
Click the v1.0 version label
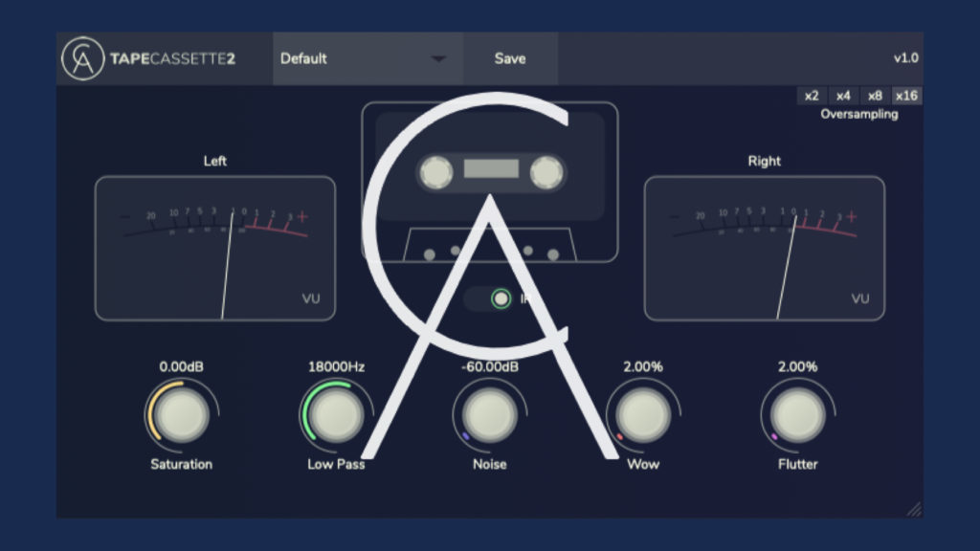905,58
